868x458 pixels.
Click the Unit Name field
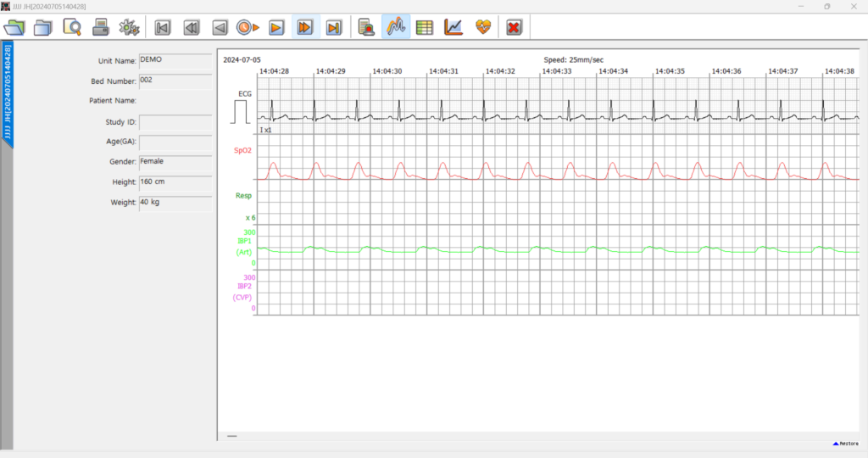coord(175,61)
